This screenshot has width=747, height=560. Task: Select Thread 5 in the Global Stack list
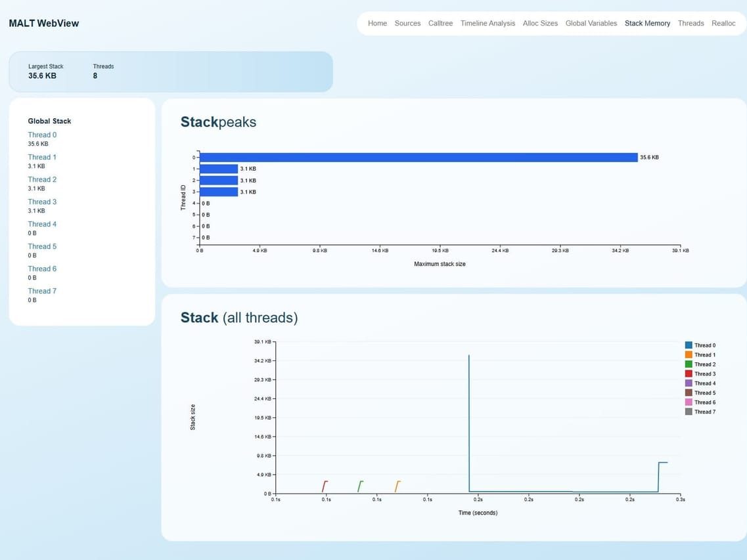click(x=42, y=246)
